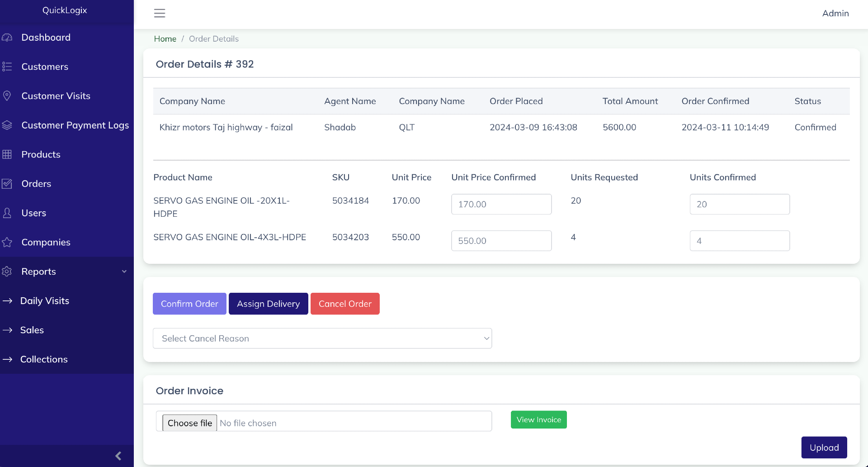Click the red Cancel Order button
868x467 pixels.
(345, 304)
